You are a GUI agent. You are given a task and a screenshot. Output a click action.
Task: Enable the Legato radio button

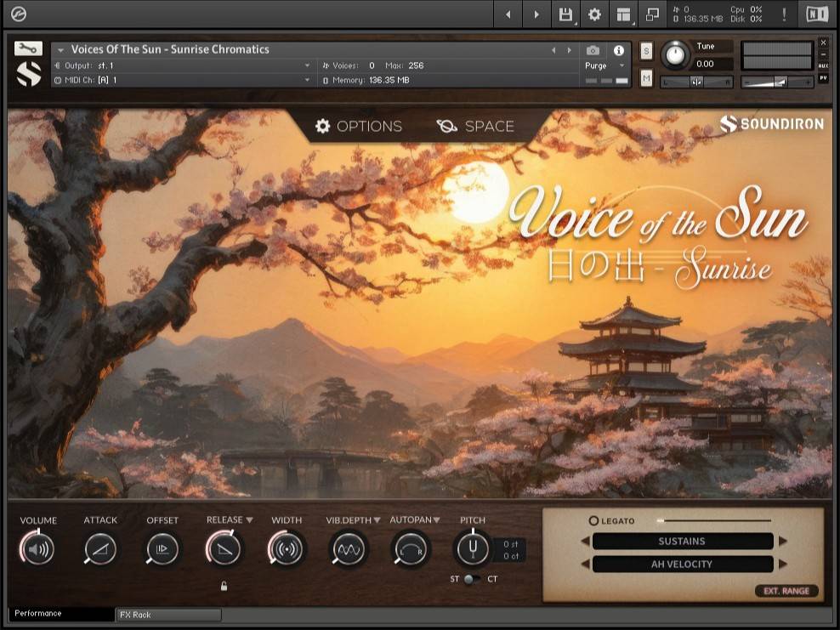593,520
